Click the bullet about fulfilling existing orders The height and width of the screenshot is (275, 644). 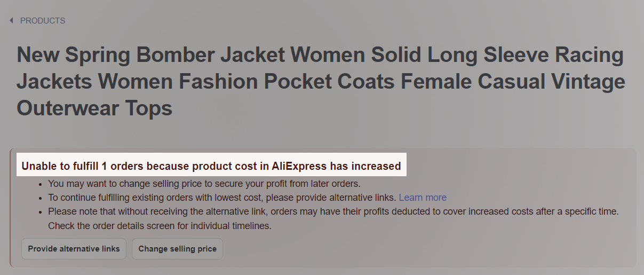tap(222, 198)
